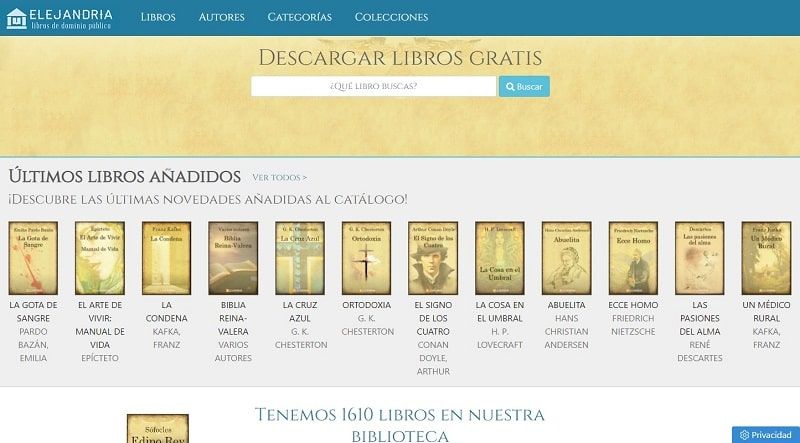Screen dimensions: 800x443
Task: Click author 'VARIOS AUTORES'
Action: (233, 351)
